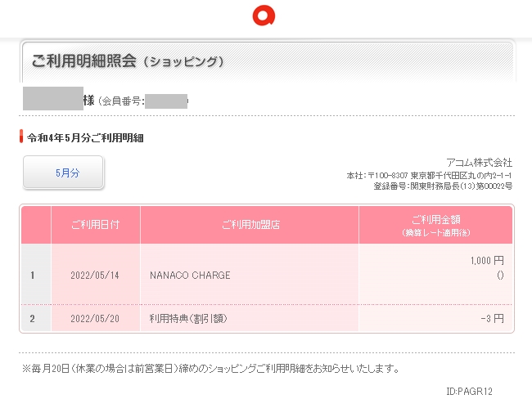
Task: Click the red circular ACOM logo
Action: pos(265,16)
